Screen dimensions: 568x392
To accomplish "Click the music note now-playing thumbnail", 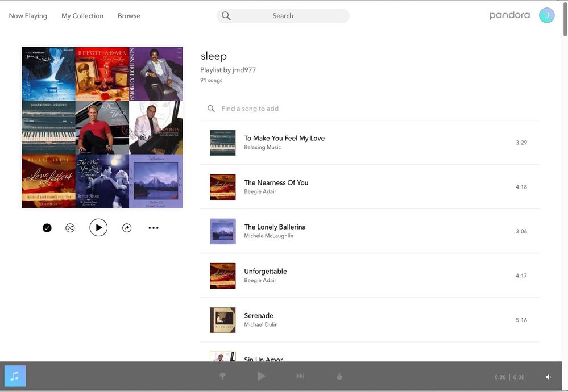I will point(15,376).
